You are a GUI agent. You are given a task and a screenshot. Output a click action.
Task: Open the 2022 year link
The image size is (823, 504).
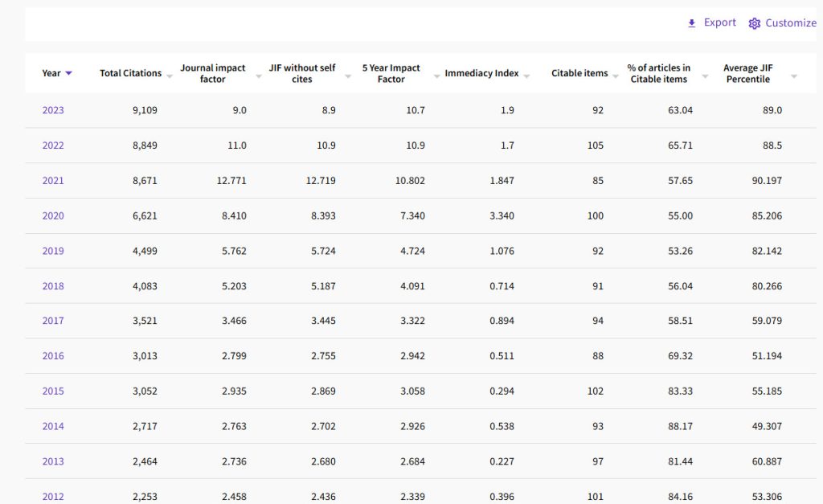pos(53,145)
